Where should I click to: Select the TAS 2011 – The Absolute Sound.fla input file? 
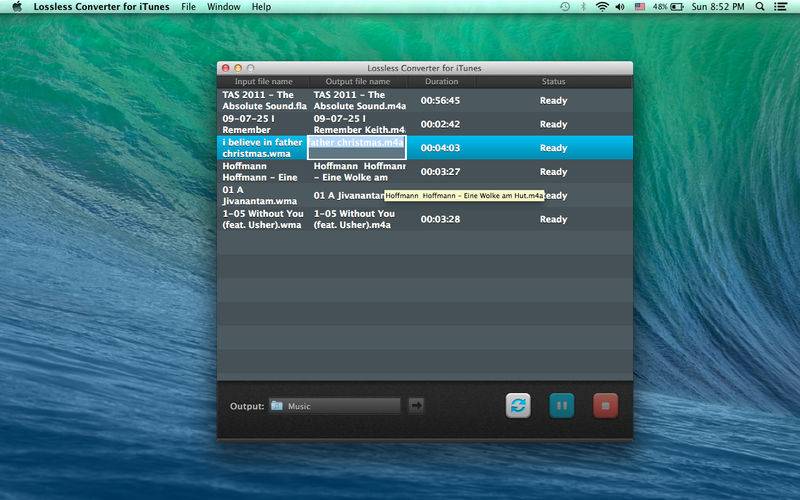(x=264, y=101)
